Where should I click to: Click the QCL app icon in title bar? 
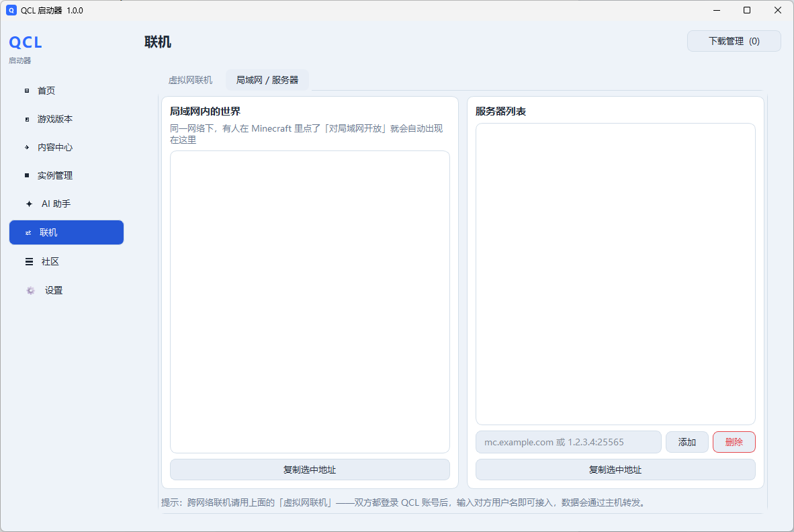point(11,10)
